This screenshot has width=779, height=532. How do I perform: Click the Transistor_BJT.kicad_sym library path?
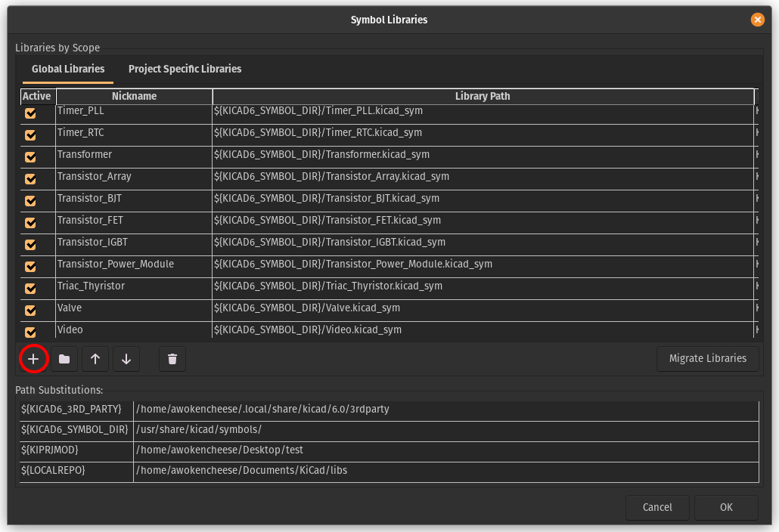(x=483, y=200)
